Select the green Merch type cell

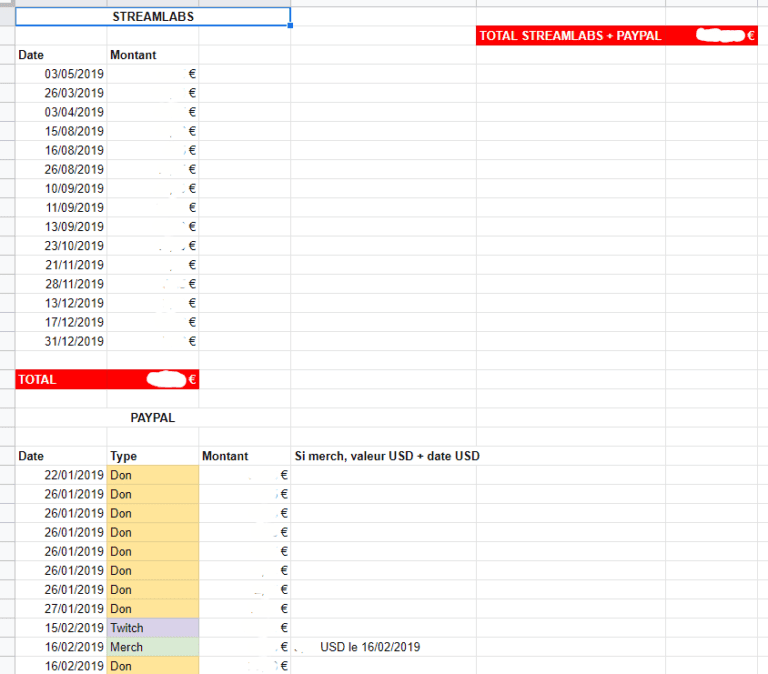tap(153, 647)
